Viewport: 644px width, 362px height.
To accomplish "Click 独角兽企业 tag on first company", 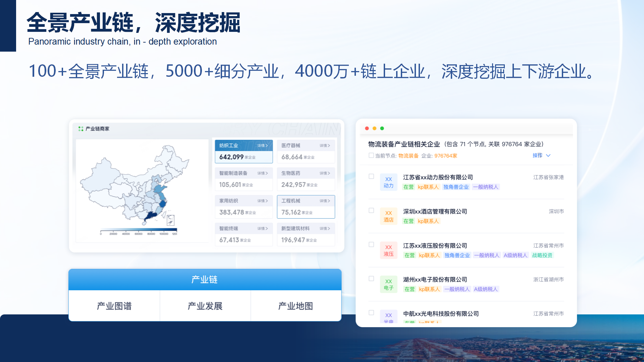I will tap(456, 187).
